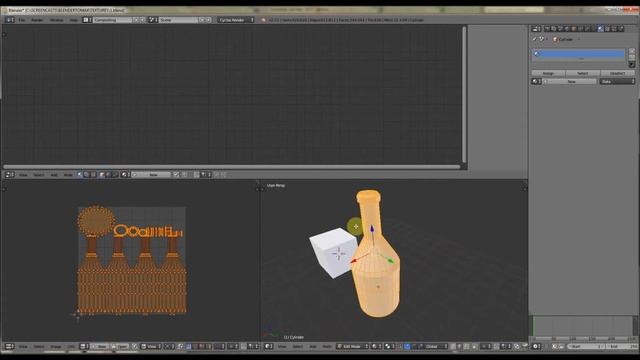Select UV edge selection mode
This screenshot has width=640, height=360.
(x=195, y=346)
